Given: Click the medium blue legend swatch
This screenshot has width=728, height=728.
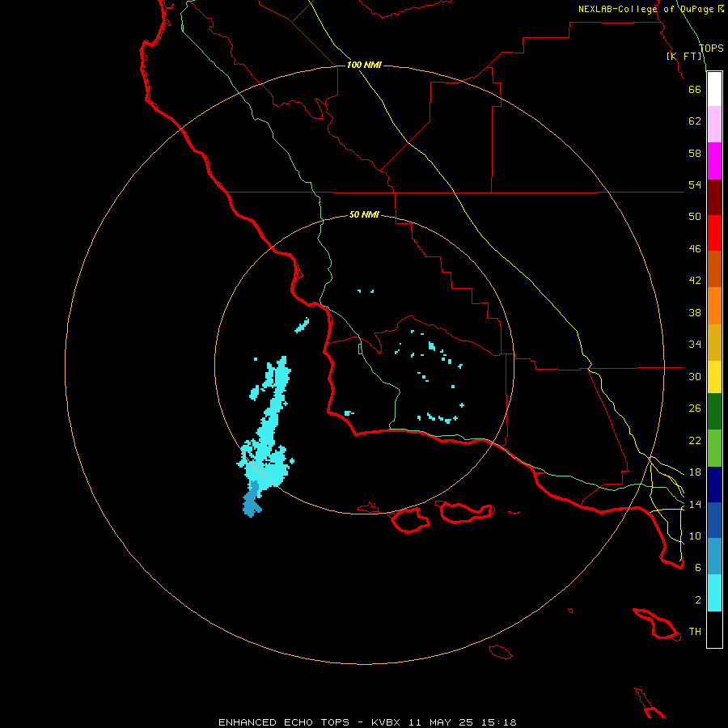Looking at the screenshot, I should (x=714, y=520).
